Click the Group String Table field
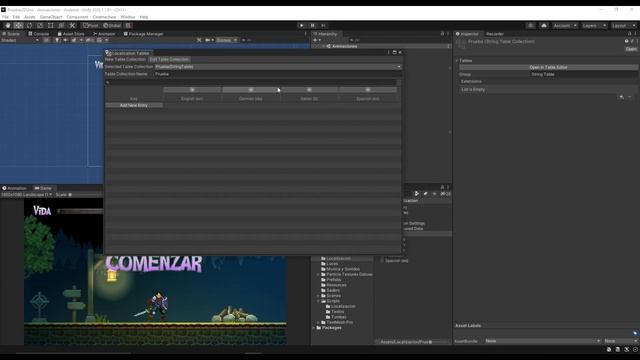 [583, 74]
